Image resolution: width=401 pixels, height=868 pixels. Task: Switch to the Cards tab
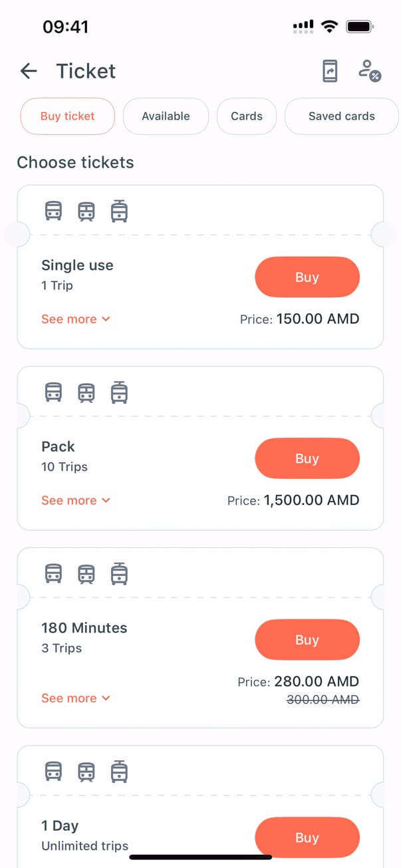click(x=247, y=116)
